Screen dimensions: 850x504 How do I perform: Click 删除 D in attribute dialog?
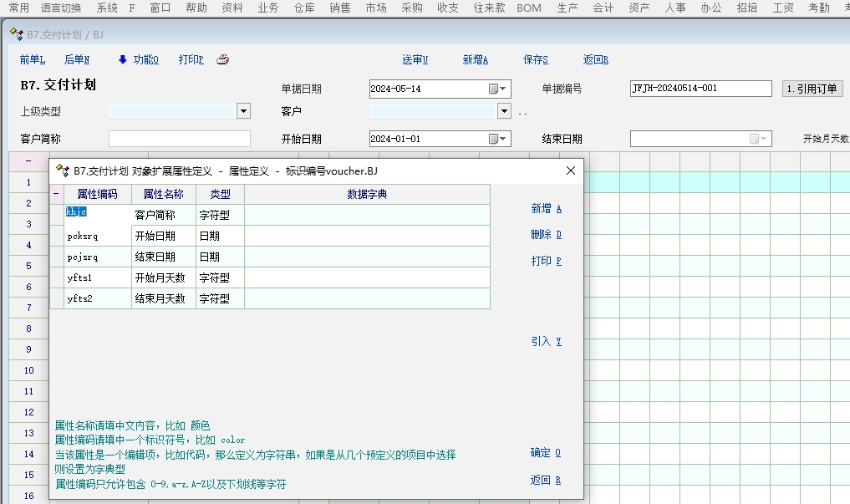(x=546, y=235)
